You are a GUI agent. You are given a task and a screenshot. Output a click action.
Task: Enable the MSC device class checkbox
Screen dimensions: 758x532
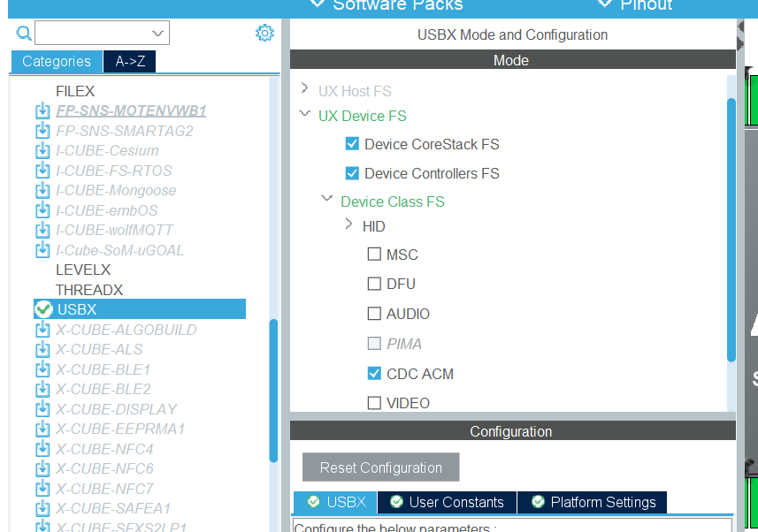[374, 255]
